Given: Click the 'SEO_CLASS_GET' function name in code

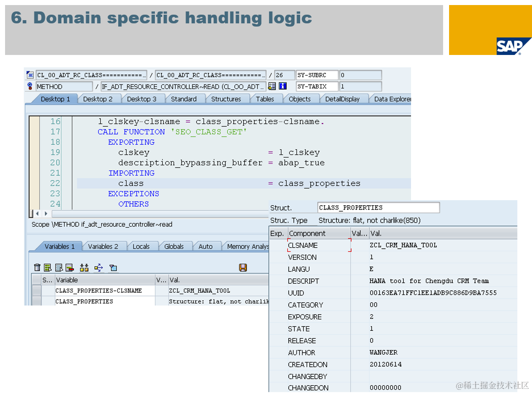Looking at the screenshot, I should (208, 131).
